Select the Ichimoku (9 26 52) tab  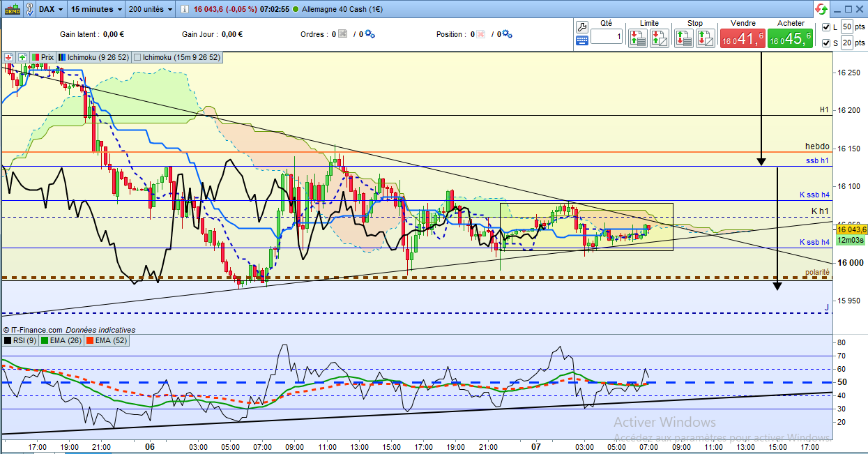tap(93, 57)
